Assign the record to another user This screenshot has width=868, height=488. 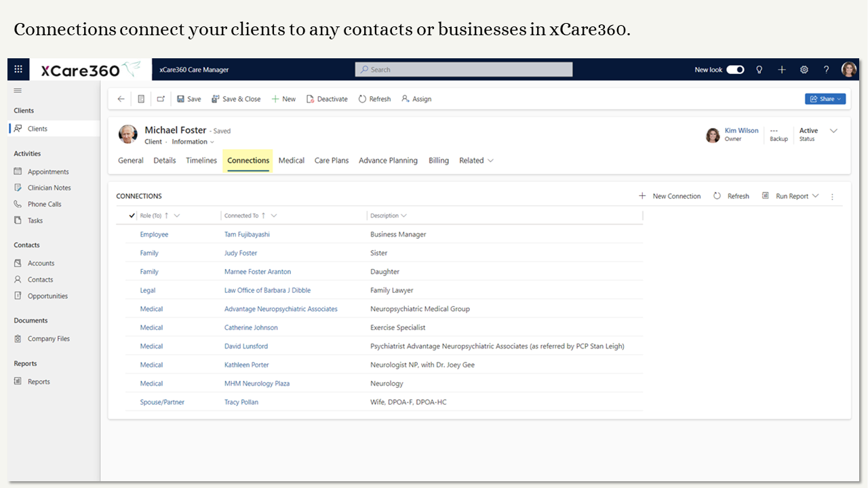pyautogui.click(x=416, y=99)
